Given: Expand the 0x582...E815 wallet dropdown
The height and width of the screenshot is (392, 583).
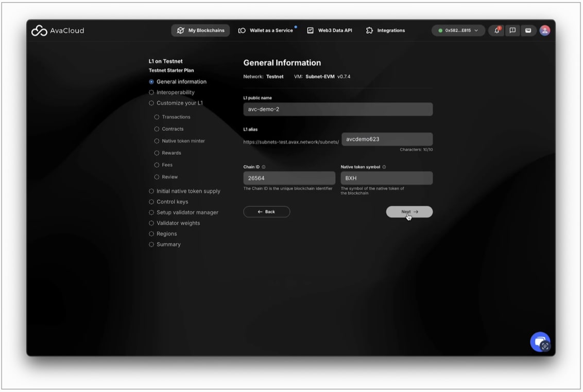Looking at the screenshot, I should [x=458, y=30].
